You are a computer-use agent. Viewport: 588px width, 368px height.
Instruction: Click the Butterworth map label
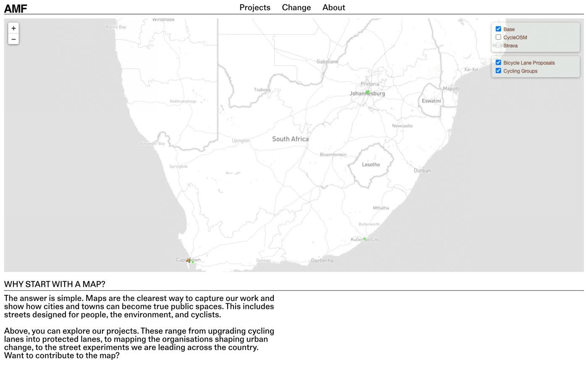pyautogui.click(x=369, y=225)
